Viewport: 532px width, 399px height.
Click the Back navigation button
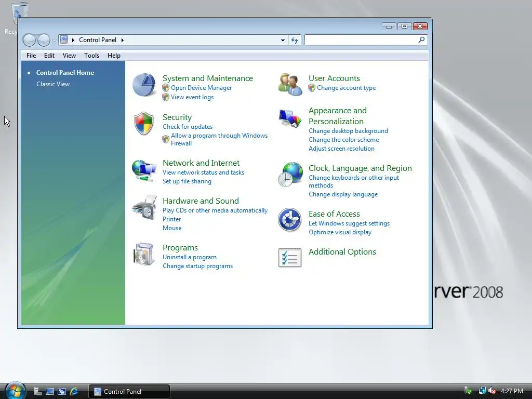(29, 41)
